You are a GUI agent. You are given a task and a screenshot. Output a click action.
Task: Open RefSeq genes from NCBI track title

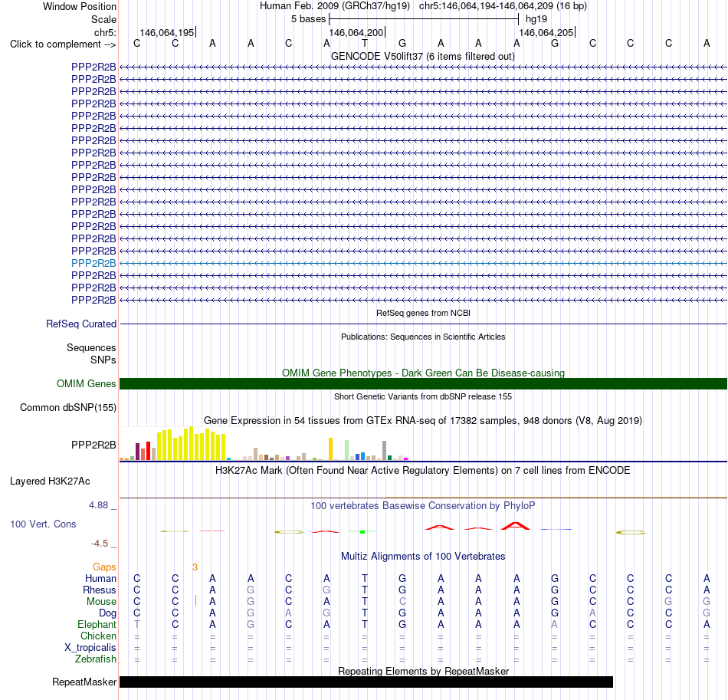[x=423, y=313]
